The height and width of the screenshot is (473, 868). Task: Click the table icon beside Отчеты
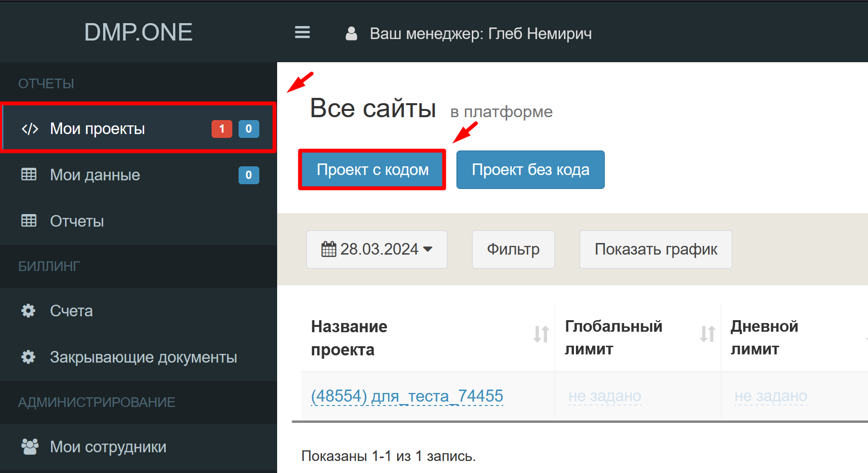[29, 221]
